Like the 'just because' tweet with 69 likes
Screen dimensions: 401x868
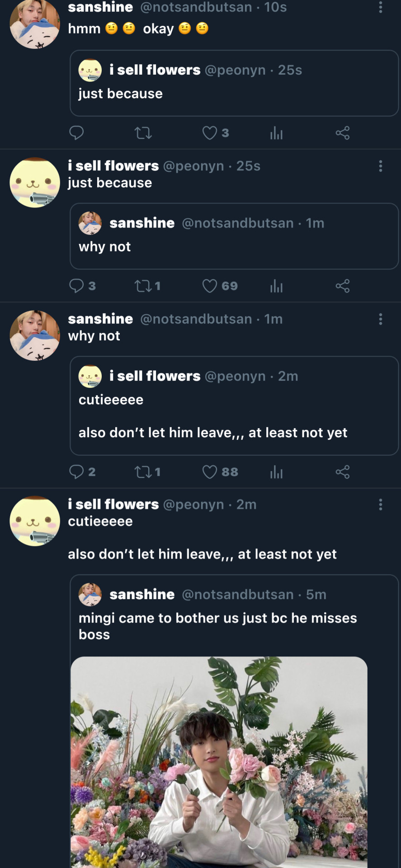[x=209, y=286]
